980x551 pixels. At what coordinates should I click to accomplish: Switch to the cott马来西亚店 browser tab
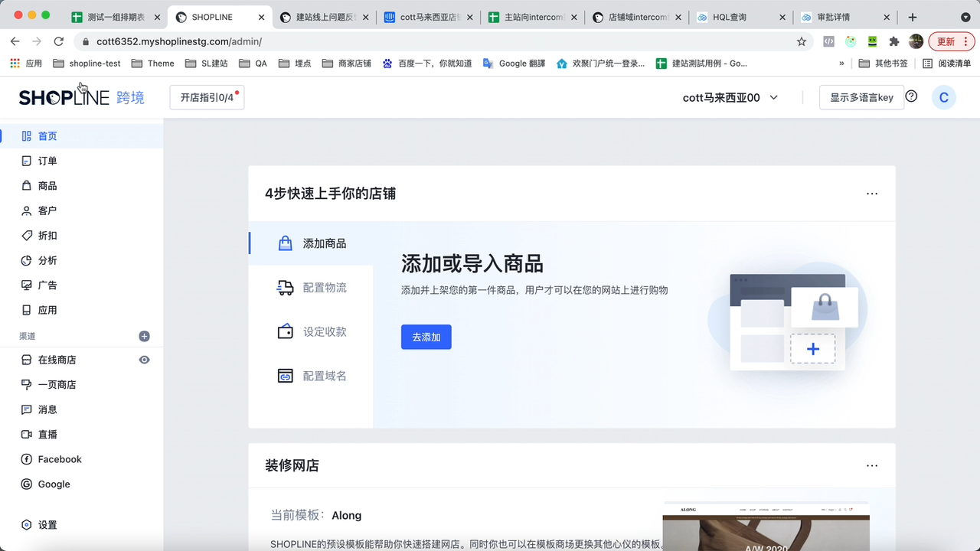[x=427, y=17]
